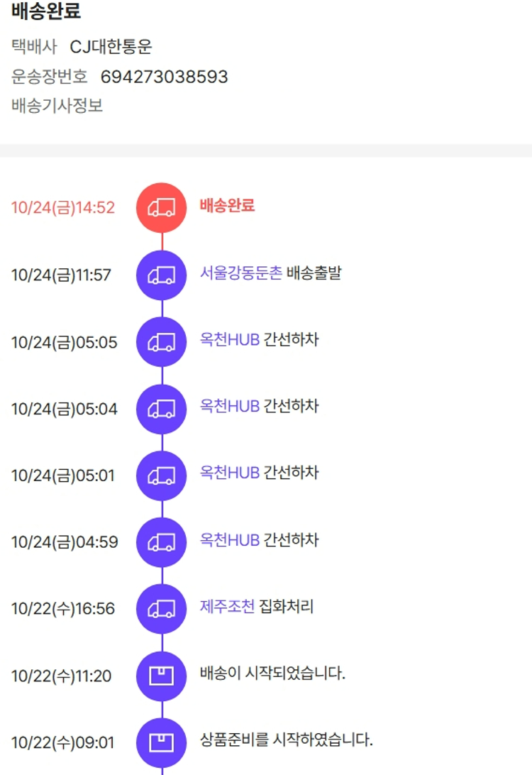Click the 배송완료 page heading

pyautogui.click(x=46, y=12)
